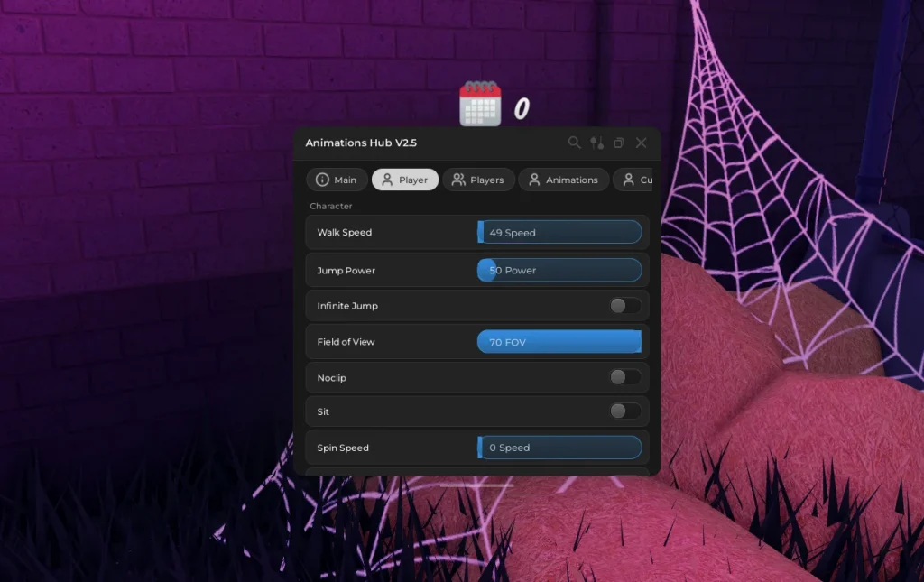Open the settings sliders icon
The image size is (924, 582).
pos(596,143)
